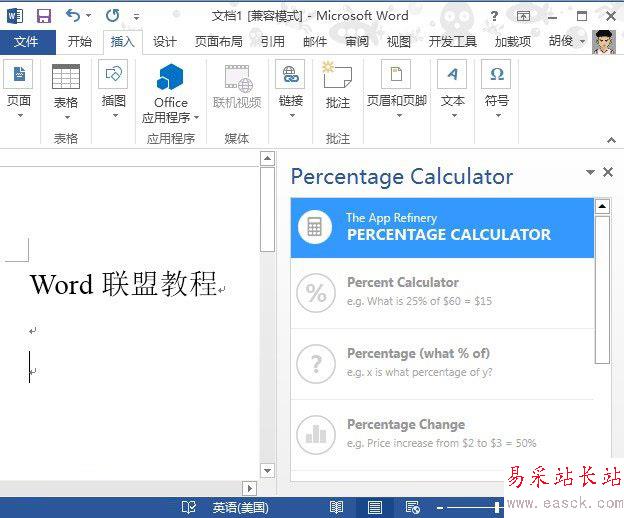
Task: Switch to Read Mode view
Action: (336, 507)
